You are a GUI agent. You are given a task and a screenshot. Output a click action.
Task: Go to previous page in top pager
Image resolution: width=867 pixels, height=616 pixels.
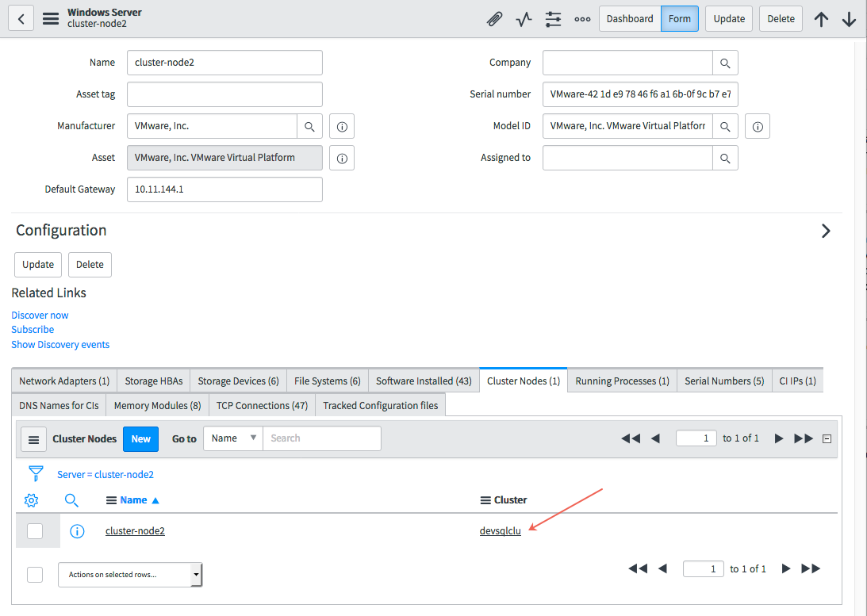click(x=656, y=438)
